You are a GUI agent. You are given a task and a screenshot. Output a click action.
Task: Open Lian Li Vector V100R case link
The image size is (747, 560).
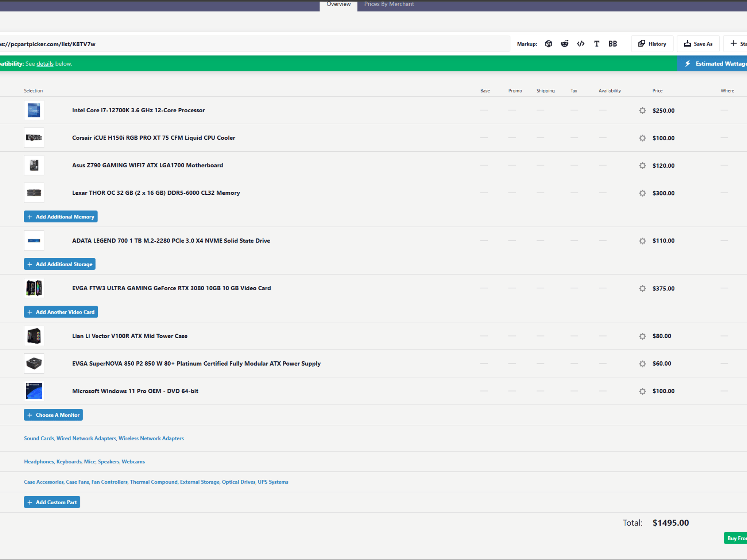tap(130, 336)
